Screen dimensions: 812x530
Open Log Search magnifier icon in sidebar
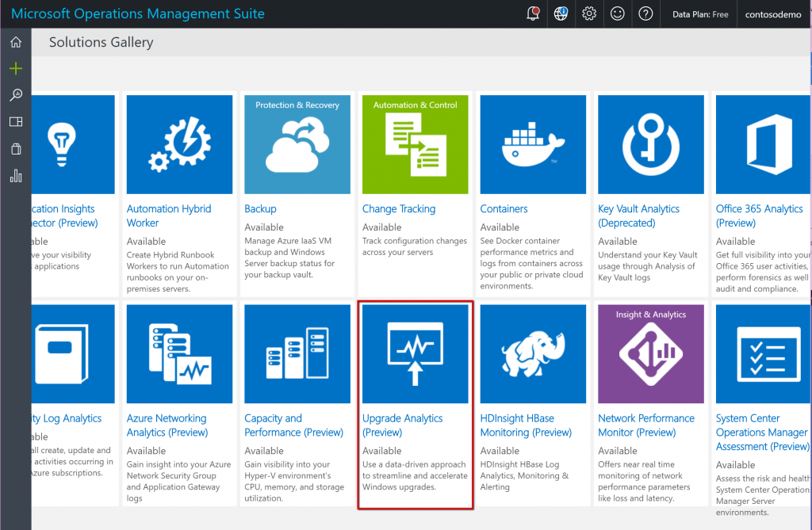[x=16, y=95]
